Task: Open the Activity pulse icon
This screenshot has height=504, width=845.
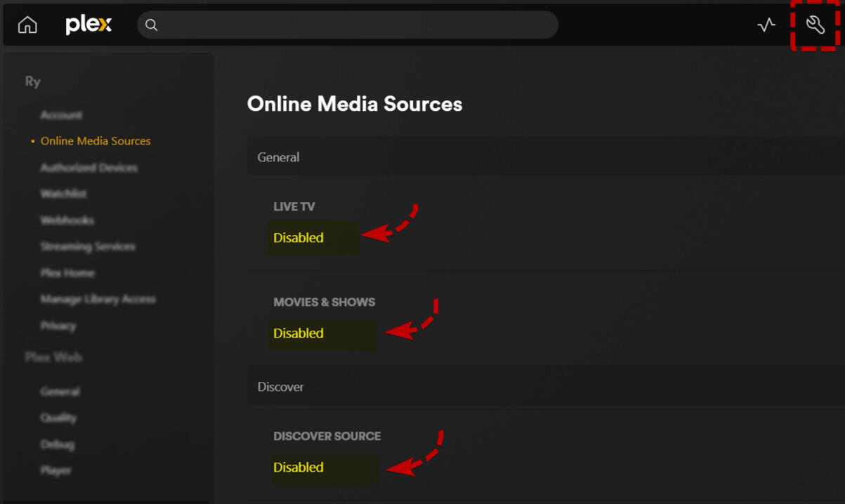Action: click(x=766, y=25)
